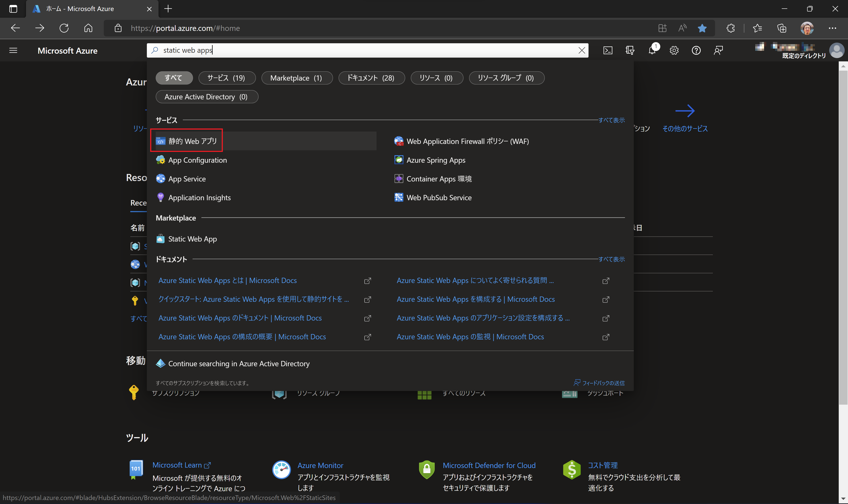Image resolution: width=848 pixels, height=504 pixels.
Task: Open 'Azure Static Web Apps とは' doc
Action: click(227, 280)
